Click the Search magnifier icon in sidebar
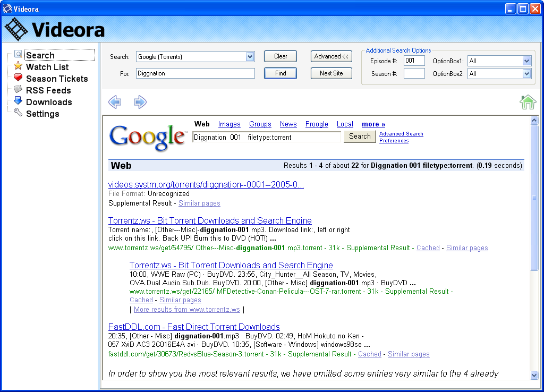The width and height of the screenshot is (544, 392). pyautogui.click(x=18, y=54)
